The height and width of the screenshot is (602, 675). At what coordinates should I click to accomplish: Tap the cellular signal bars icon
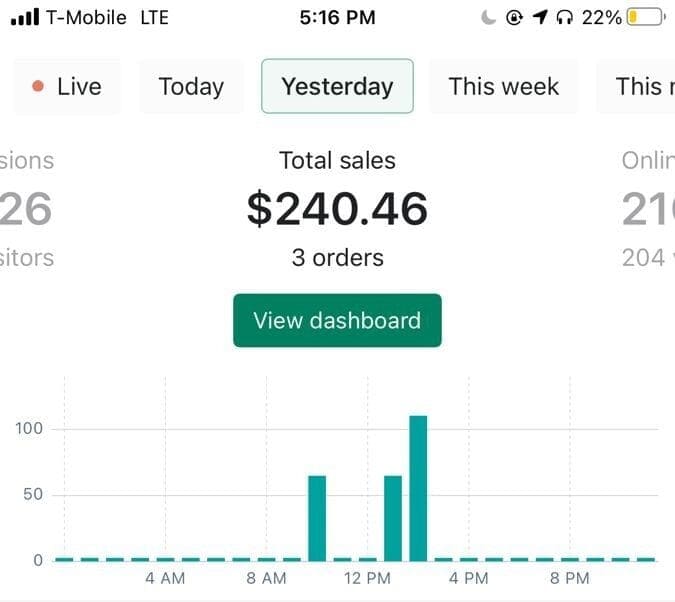click(24, 17)
